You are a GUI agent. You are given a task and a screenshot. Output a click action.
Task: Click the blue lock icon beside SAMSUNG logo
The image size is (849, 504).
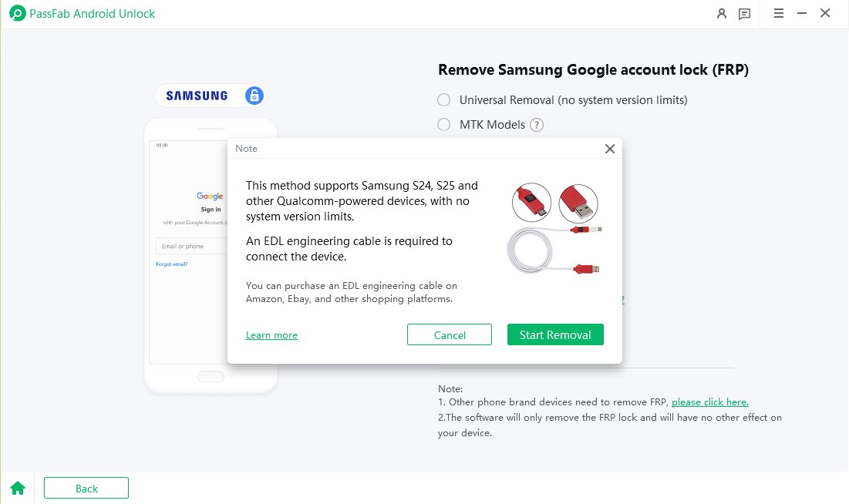click(254, 94)
